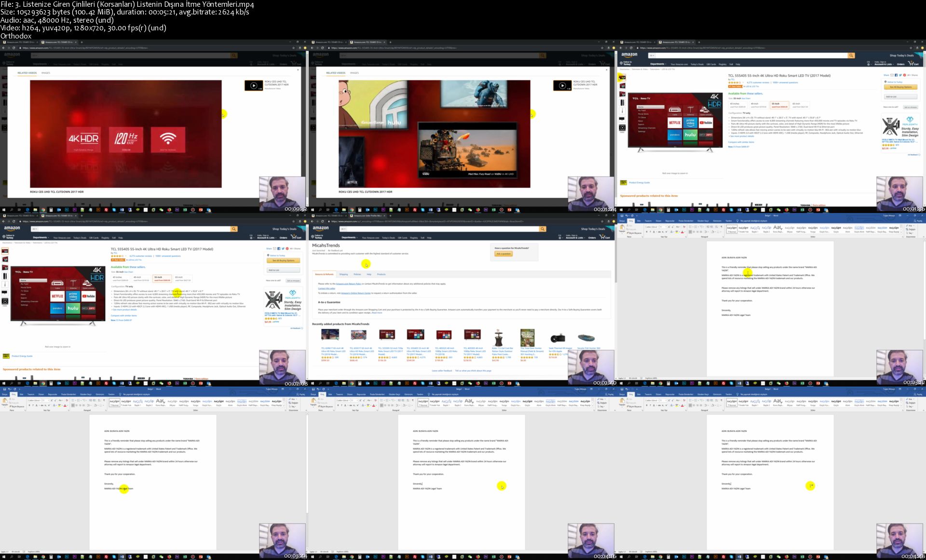
Task: Click the text highlight color in the 00:03:12 frame
Action: (677, 232)
